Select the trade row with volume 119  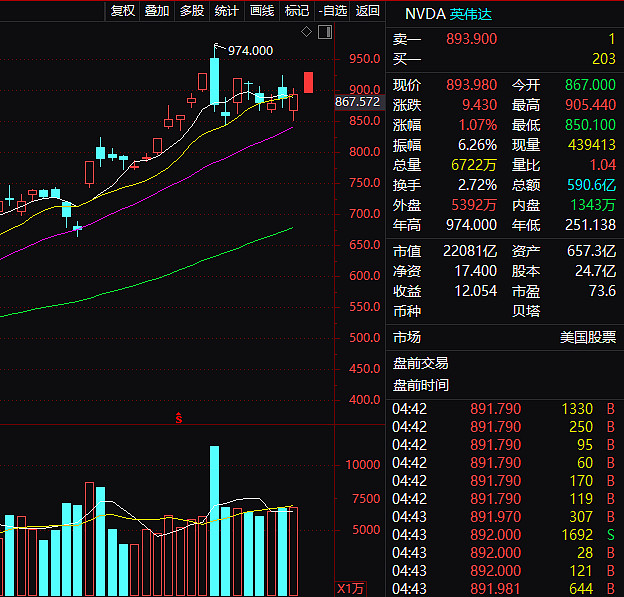click(503, 499)
